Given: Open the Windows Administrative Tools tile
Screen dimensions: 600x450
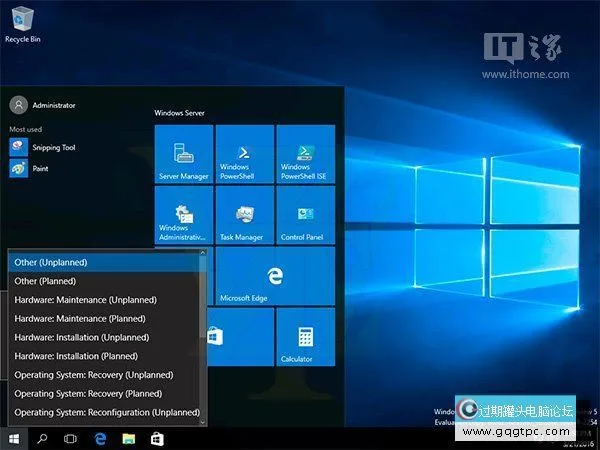Looking at the screenshot, I should pyautogui.click(x=184, y=215).
